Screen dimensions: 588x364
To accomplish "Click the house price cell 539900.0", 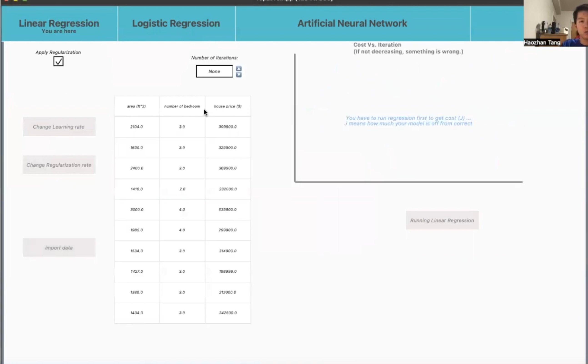I will tap(228, 209).
